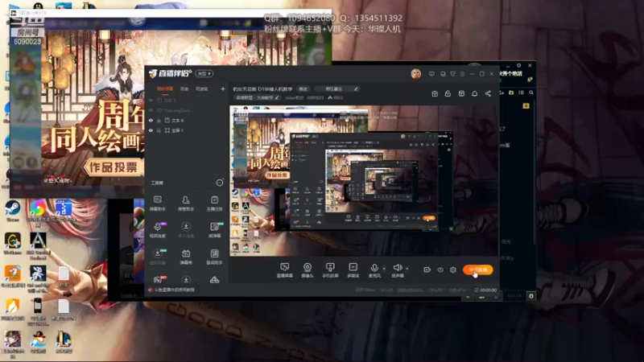Viewport: 644px width, 362px height.
Task: Open the 歌词助手 lyrics assistant tool
Action: point(214,257)
